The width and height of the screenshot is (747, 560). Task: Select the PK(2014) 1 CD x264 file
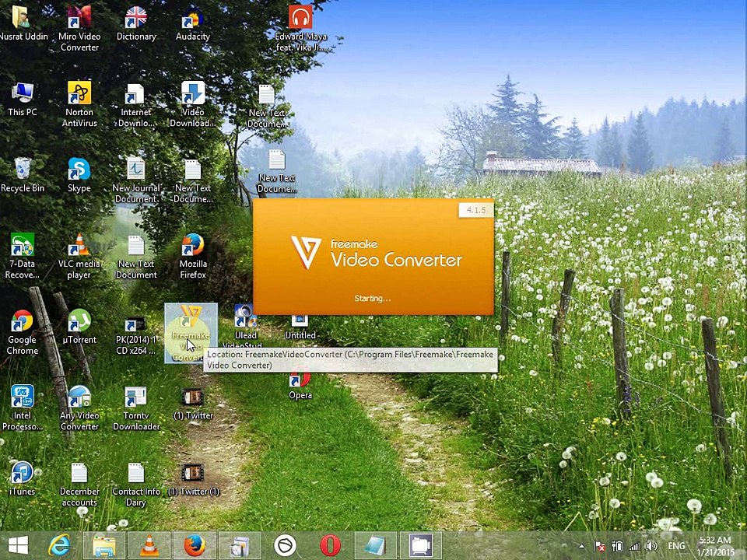[x=135, y=337]
